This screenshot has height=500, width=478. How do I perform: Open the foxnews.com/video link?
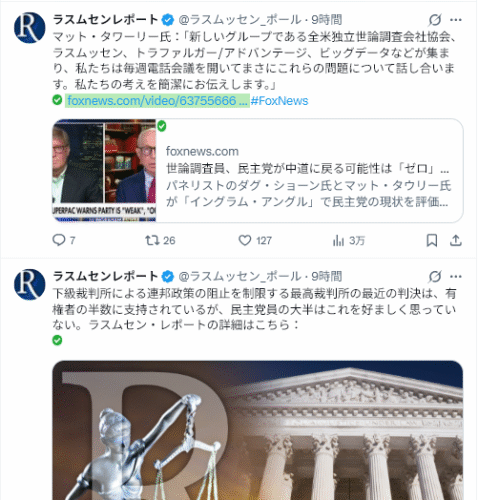157,101
